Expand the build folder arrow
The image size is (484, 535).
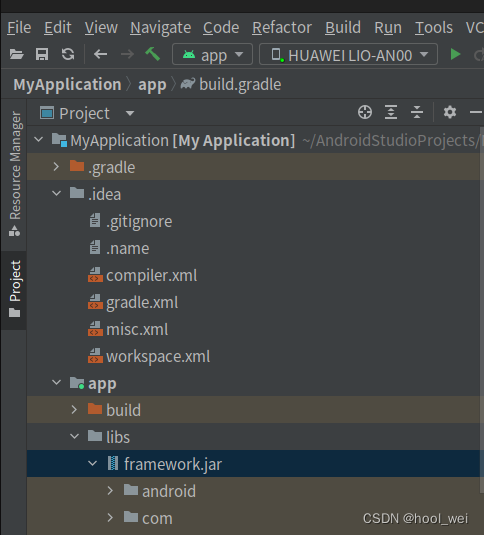pyautogui.click(x=74, y=409)
